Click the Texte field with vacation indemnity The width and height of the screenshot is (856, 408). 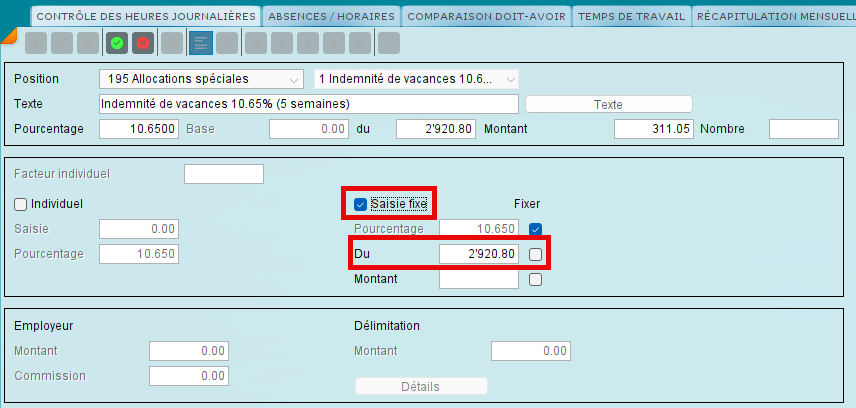coord(309,104)
